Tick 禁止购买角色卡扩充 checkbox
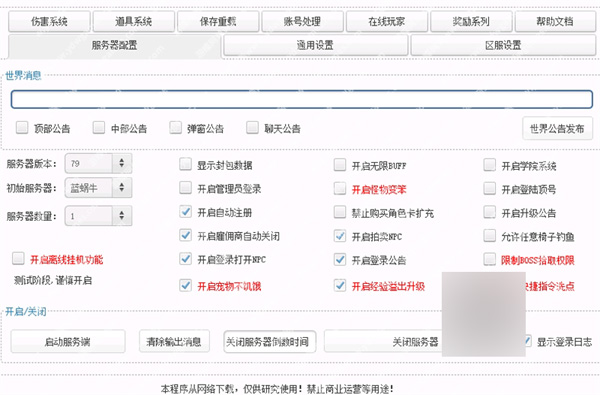This screenshot has width=600, height=395. [x=340, y=212]
